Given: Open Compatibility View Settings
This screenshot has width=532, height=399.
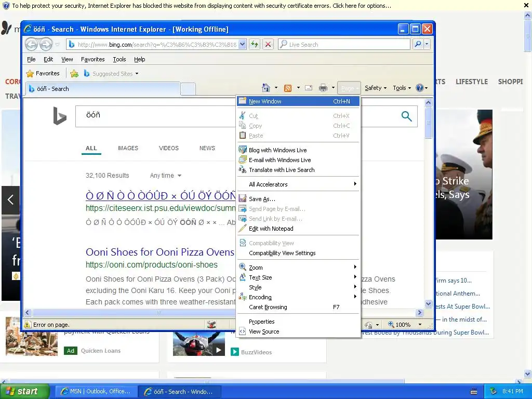Looking at the screenshot, I should pyautogui.click(x=298, y=253).
